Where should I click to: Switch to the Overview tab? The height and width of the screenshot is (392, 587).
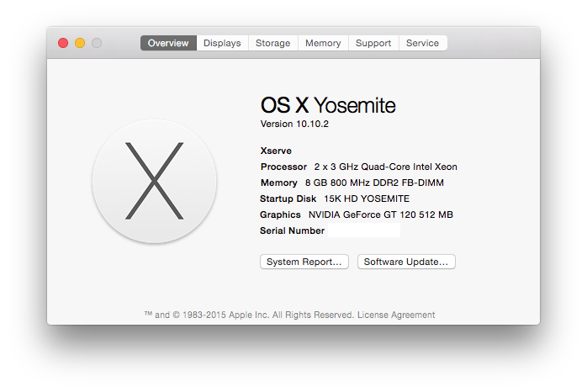168,43
